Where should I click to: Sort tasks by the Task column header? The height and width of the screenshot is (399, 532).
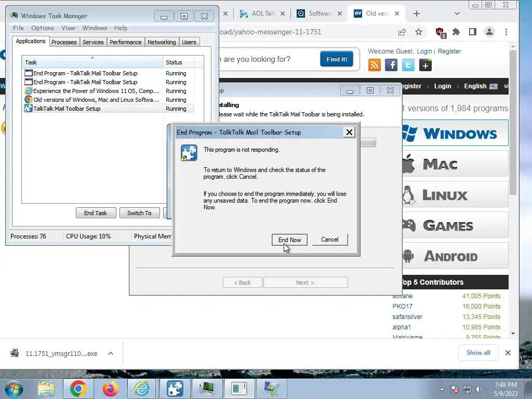click(x=92, y=62)
